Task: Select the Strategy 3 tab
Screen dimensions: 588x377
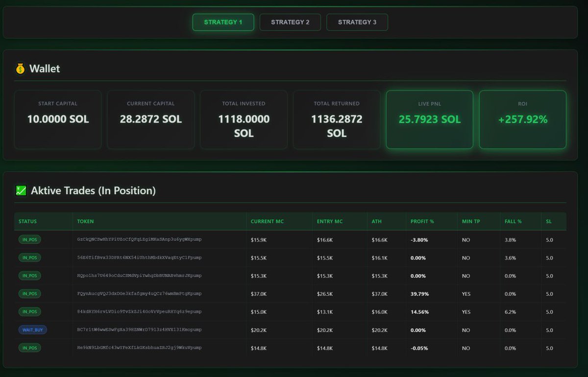Action: pyautogui.click(x=357, y=22)
